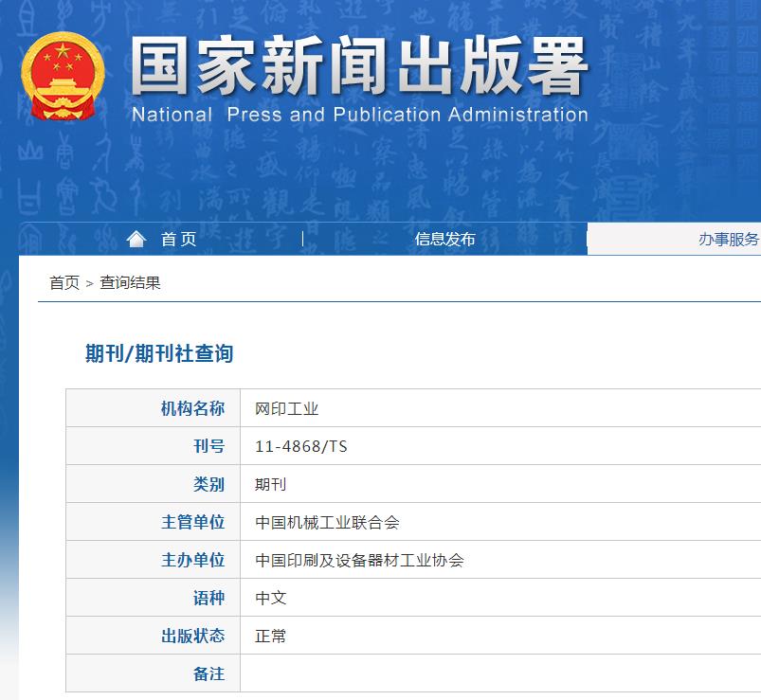Click the 机构名称 table header cell
The width and height of the screenshot is (761, 700).
[192, 407]
